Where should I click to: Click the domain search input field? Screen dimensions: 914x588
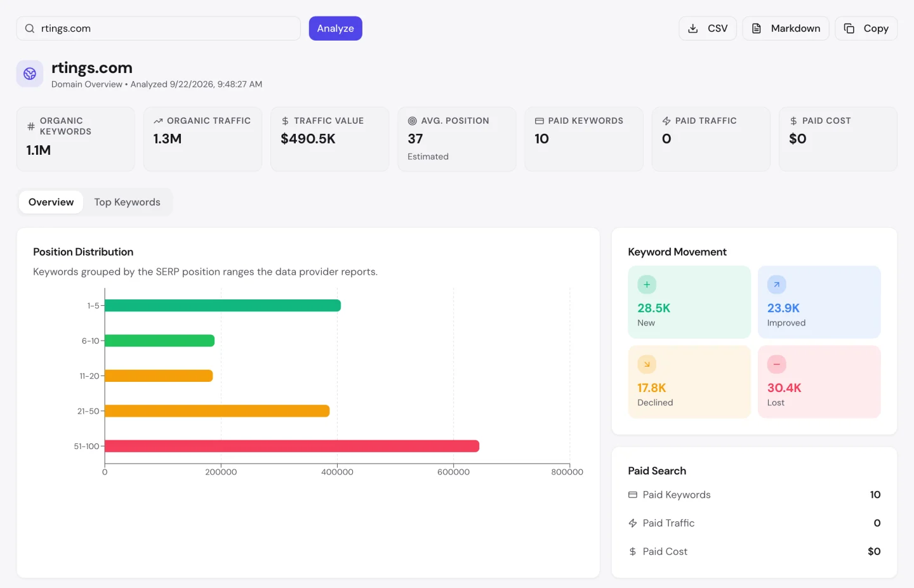[x=158, y=29]
